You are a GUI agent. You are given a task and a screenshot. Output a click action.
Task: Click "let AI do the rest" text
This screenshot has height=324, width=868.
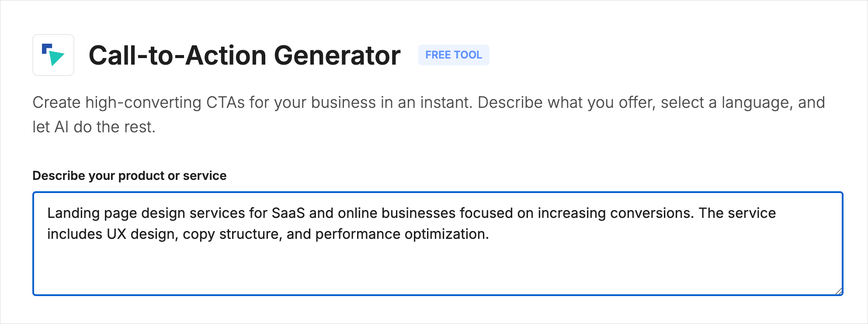pyautogui.click(x=94, y=127)
